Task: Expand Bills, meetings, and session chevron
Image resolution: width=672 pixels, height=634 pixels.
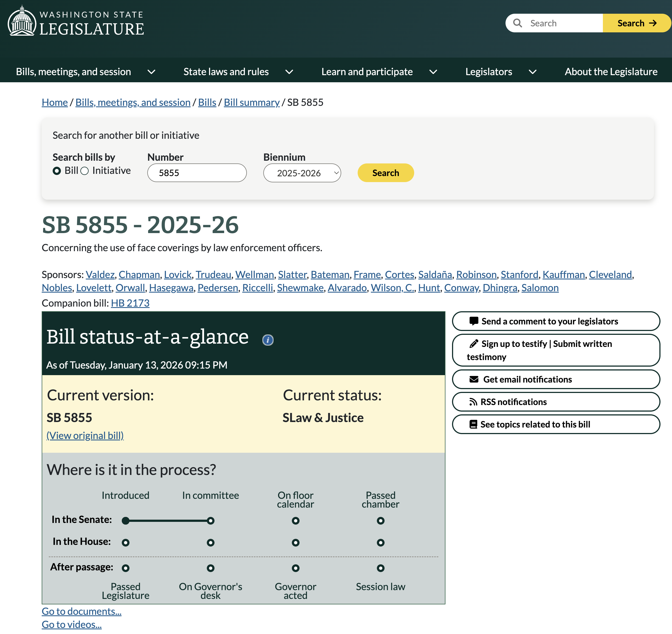Action: point(151,72)
